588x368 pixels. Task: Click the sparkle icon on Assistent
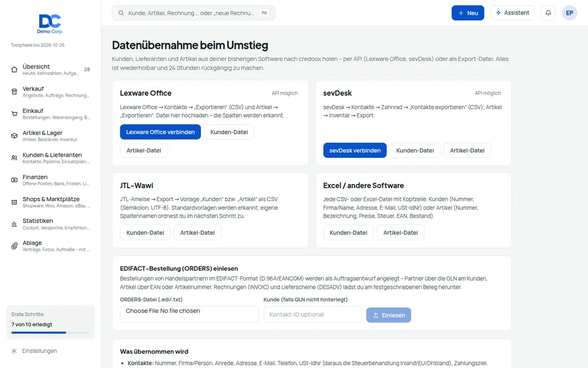click(x=498, y=13)
